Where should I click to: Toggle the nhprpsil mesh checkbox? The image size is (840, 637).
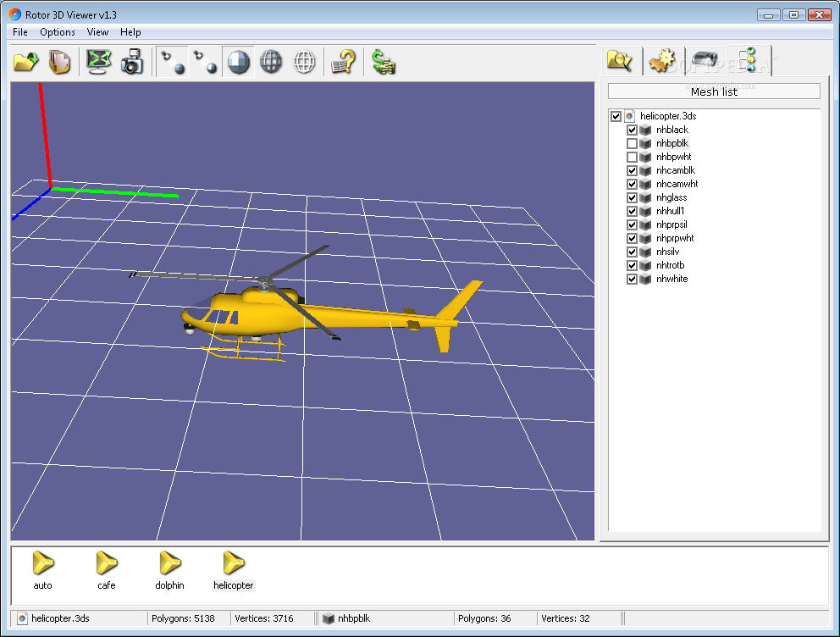click(633, 225)
